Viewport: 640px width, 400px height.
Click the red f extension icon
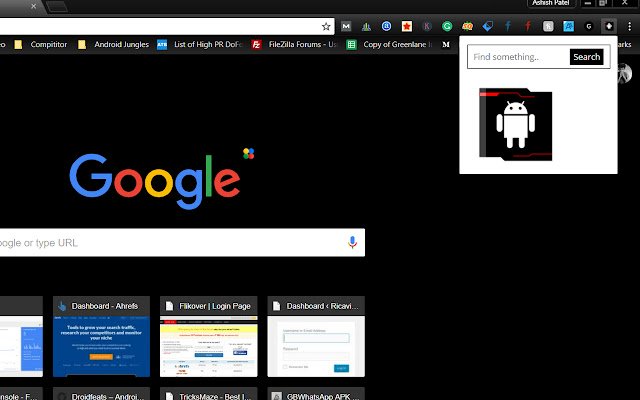click(x=528, y=27)
